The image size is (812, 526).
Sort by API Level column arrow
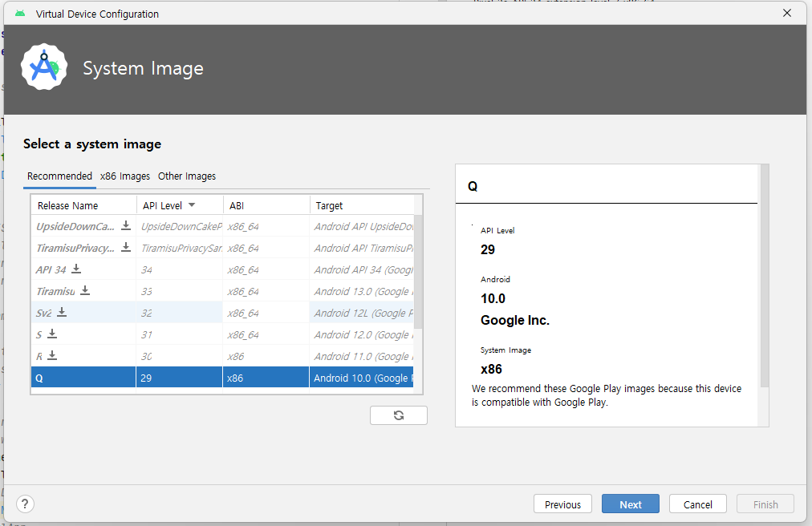[x=192, y=205]
